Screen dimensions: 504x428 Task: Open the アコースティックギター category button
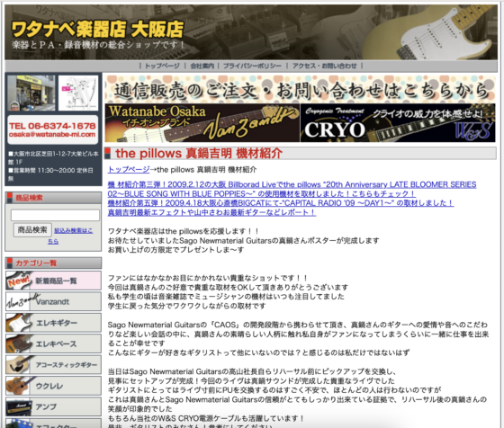(53, 365)
